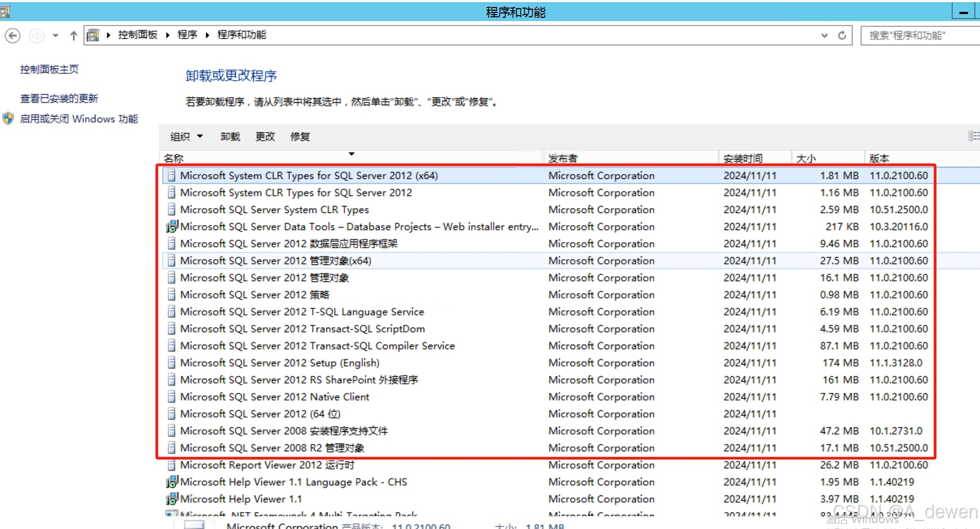Image resolution: width=980 pixels, height=529 pixels.
Task: Click window icon in title bar
Action: point(5,12)
